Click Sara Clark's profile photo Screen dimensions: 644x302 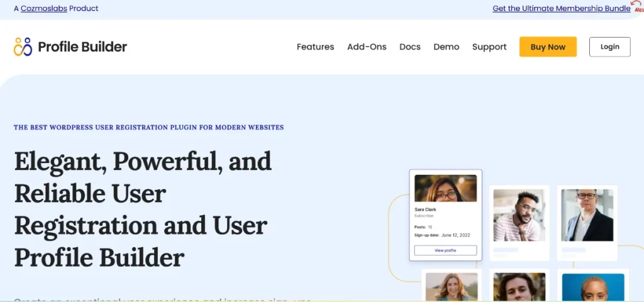point(446,188)
